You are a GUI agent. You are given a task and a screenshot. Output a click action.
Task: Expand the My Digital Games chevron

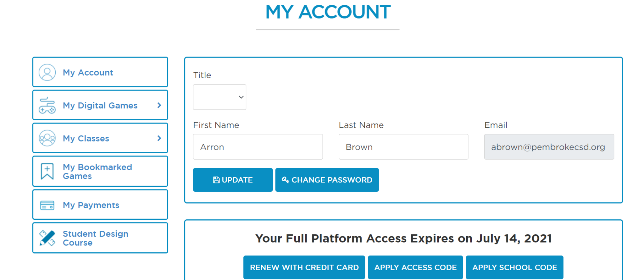pos(159,106)
